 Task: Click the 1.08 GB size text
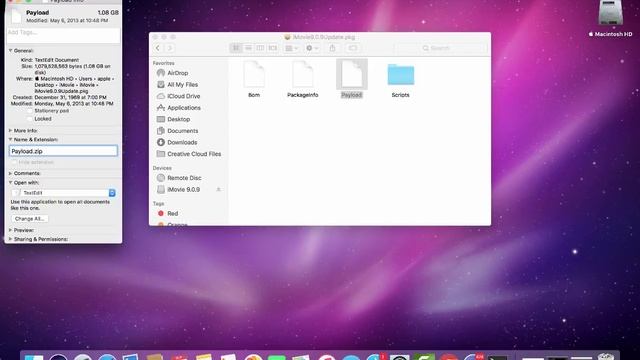coord(108,13)
